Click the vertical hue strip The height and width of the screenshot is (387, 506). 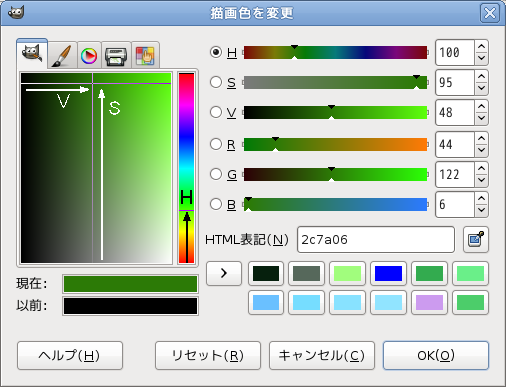pyautogui.click(x=186, y=168)
